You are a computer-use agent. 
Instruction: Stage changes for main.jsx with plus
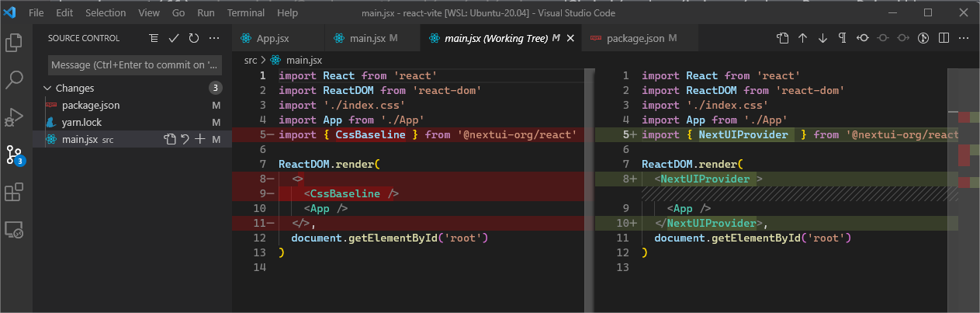coord(200,139)
